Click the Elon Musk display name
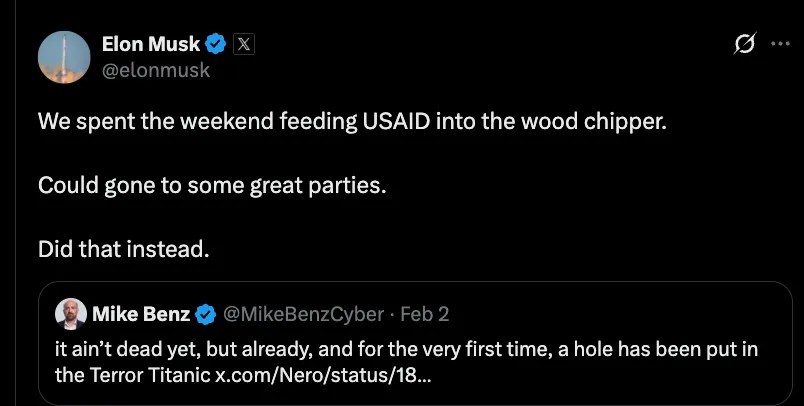 coord(151,44)
